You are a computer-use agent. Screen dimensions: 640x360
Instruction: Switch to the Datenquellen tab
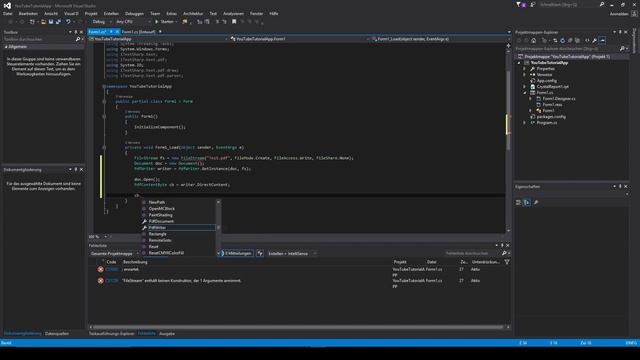[x=57, y=333]
